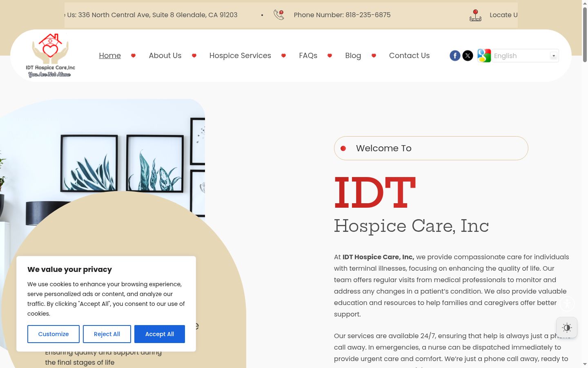Open the accessibility widget icon
This screenshot has height=368, width=588.
point(567,304)
